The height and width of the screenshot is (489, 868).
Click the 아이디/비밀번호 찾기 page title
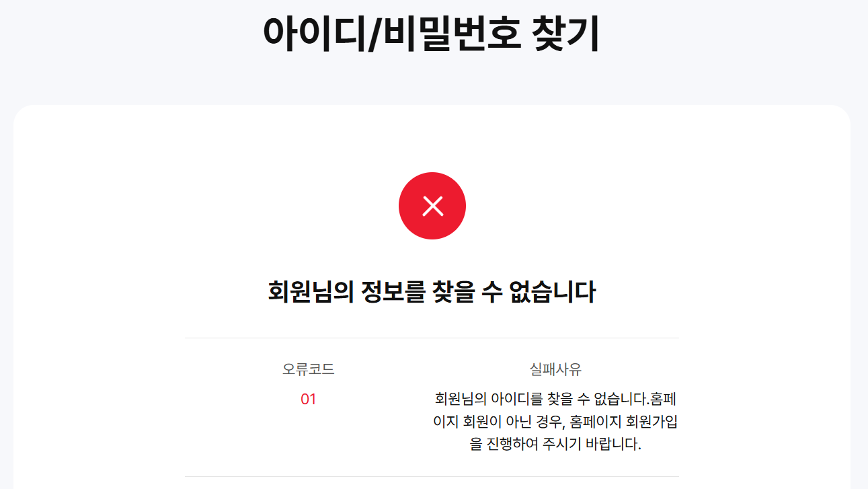point(431,34)
